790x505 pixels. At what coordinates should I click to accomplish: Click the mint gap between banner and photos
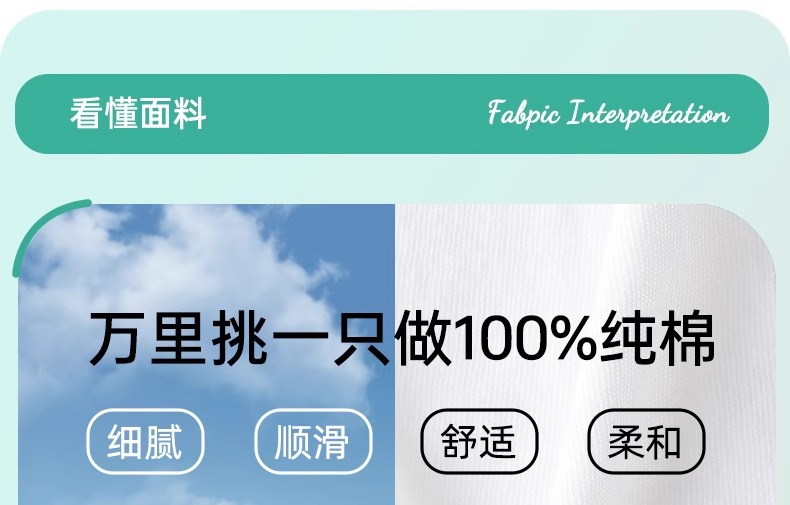pos(393,179)
